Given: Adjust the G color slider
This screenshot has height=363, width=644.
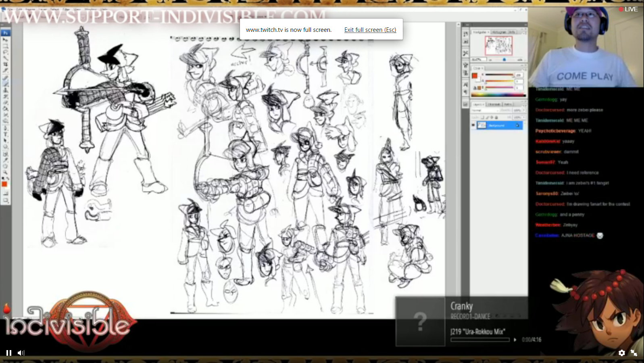Looking at the screenshot, I should pos(499,81).
